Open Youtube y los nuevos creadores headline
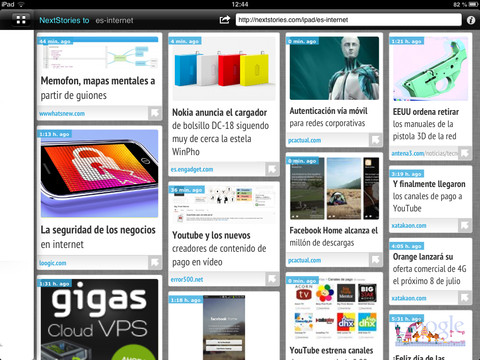The image size is (480, 360). (219, 248)
